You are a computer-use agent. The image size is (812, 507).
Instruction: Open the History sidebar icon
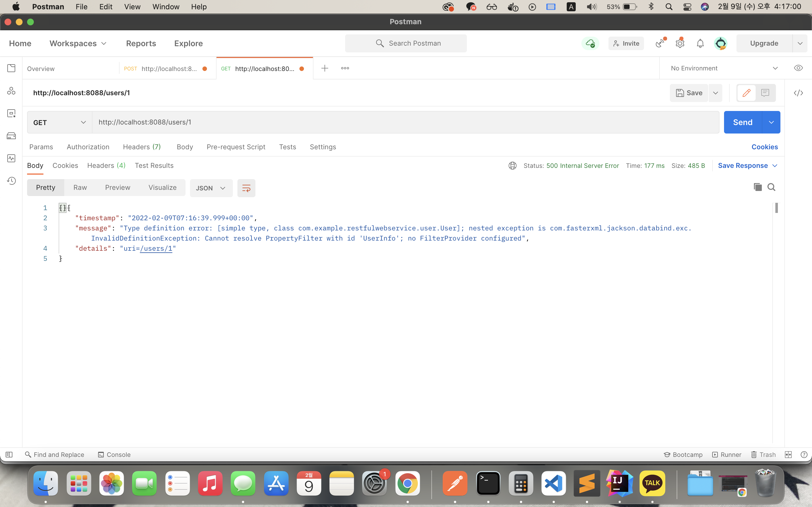[11, 181]
